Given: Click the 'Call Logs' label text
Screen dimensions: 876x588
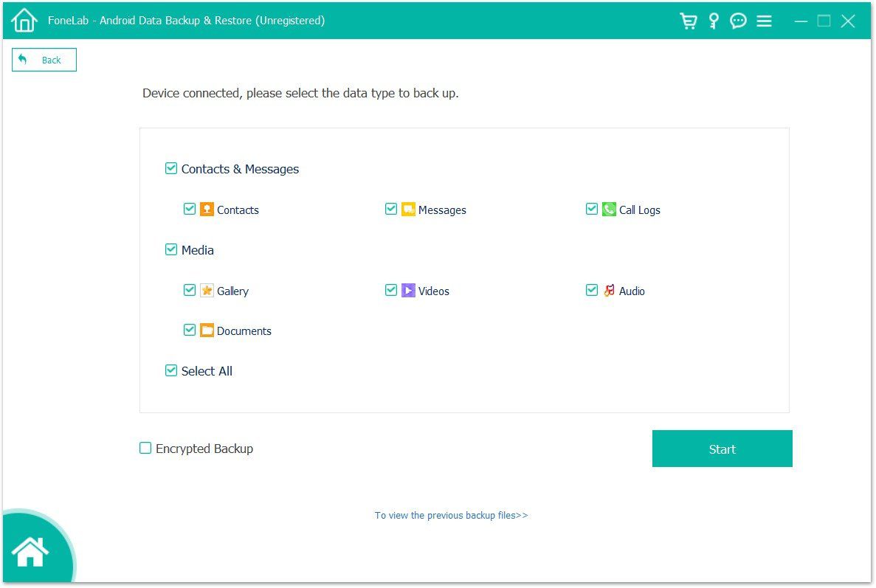Looking at the screenshot, I should [x=640, y=210].
